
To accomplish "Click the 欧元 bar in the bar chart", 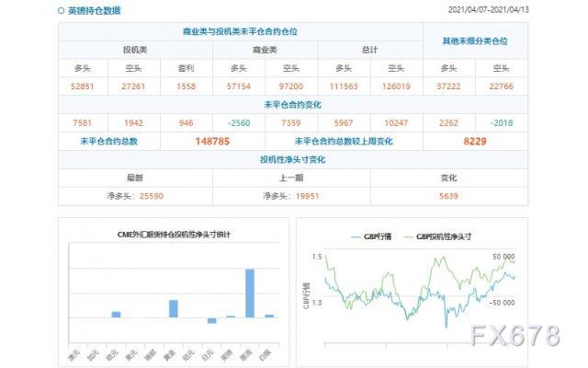I will (x=117, y=315).
